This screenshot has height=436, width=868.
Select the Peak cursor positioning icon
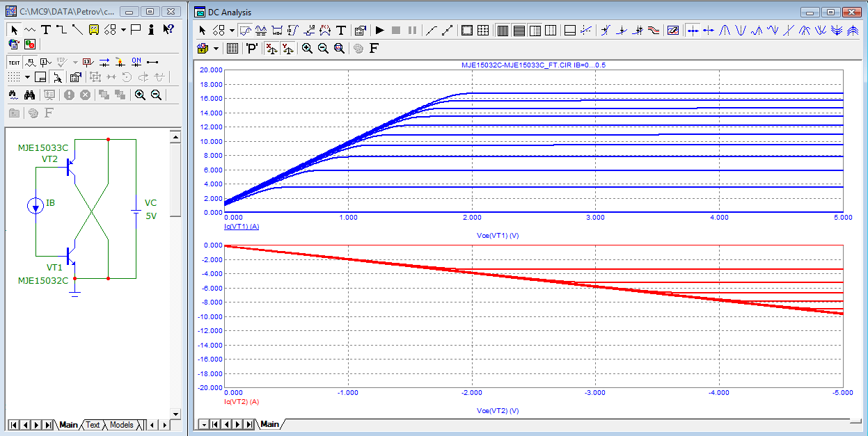[725, 31]
